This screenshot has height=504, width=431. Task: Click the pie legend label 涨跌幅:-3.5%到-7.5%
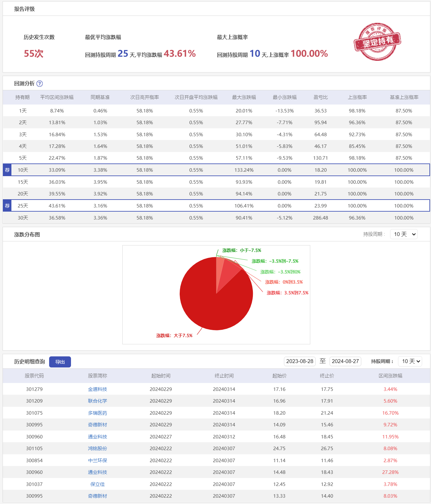[275, 261]
